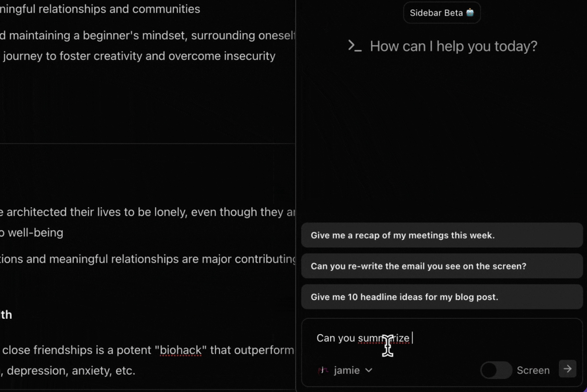Image resolution: width=587 pixels, height=392 pixels.
Task: Toggle the Screen switch on
Action: (496, 370)
